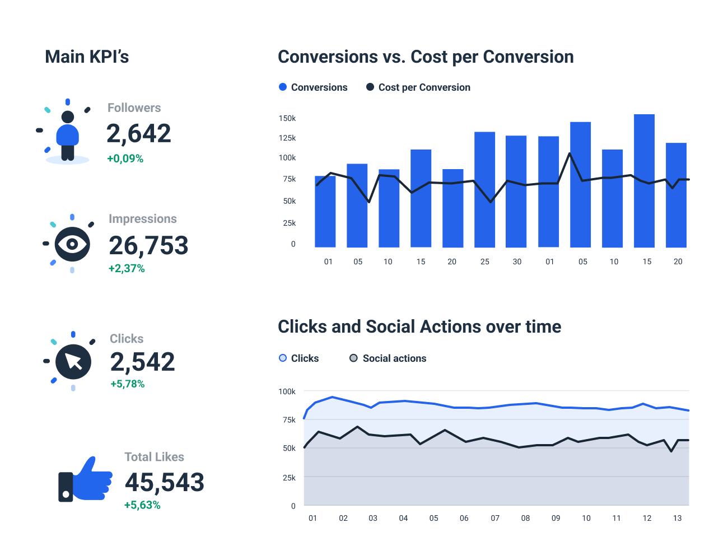This screenshot has height=560, width=728.
Task: Click the blue Conversions legend dot
Action: (x=282, y=87)
